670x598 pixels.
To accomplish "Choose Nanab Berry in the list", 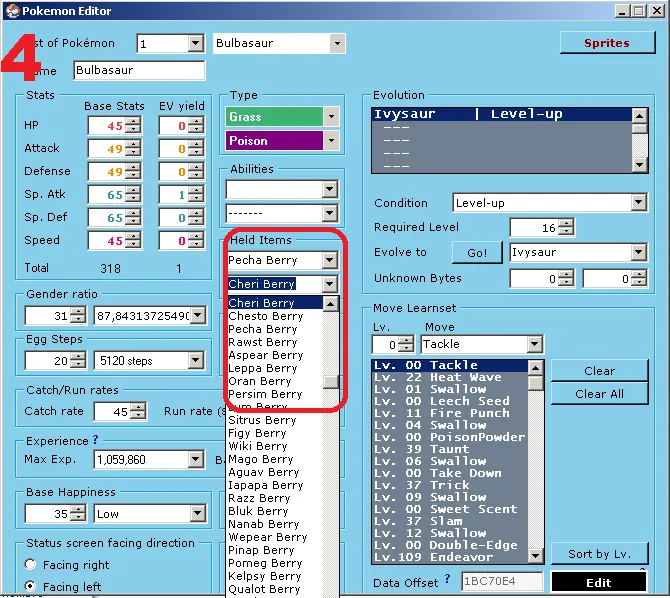I will click(275, 524).
